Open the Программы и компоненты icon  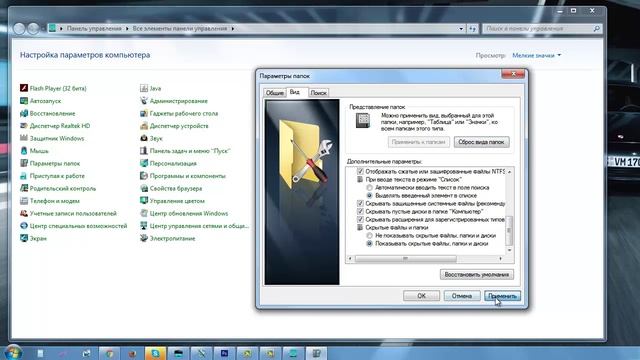click(144, 176)
